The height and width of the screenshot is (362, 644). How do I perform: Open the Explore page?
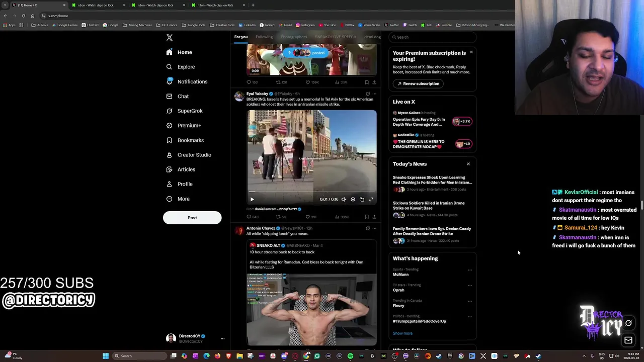[181, 67]
